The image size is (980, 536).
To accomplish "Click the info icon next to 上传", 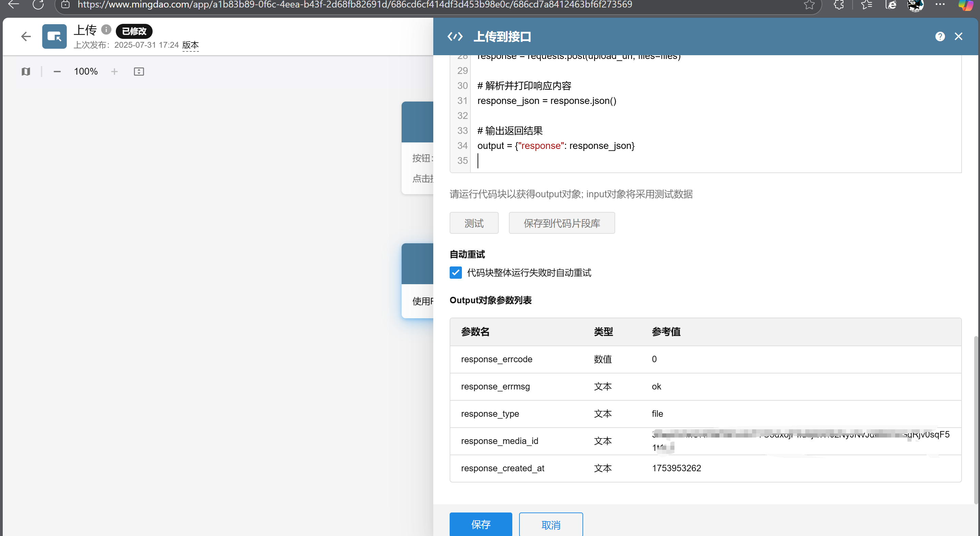I will point(106,29).
